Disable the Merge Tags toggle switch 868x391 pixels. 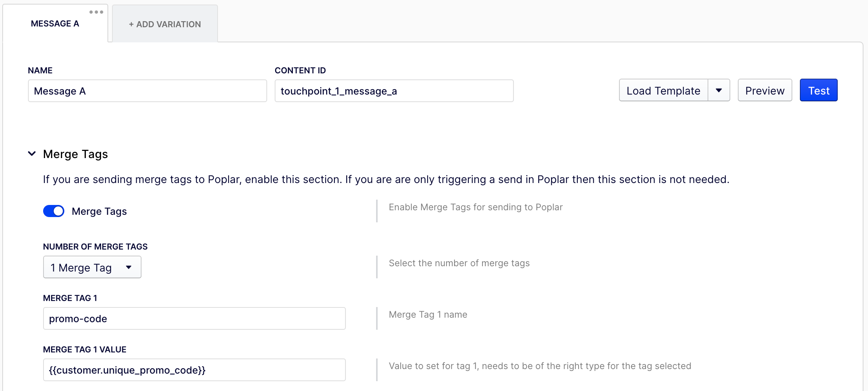(x=54, y=211)
